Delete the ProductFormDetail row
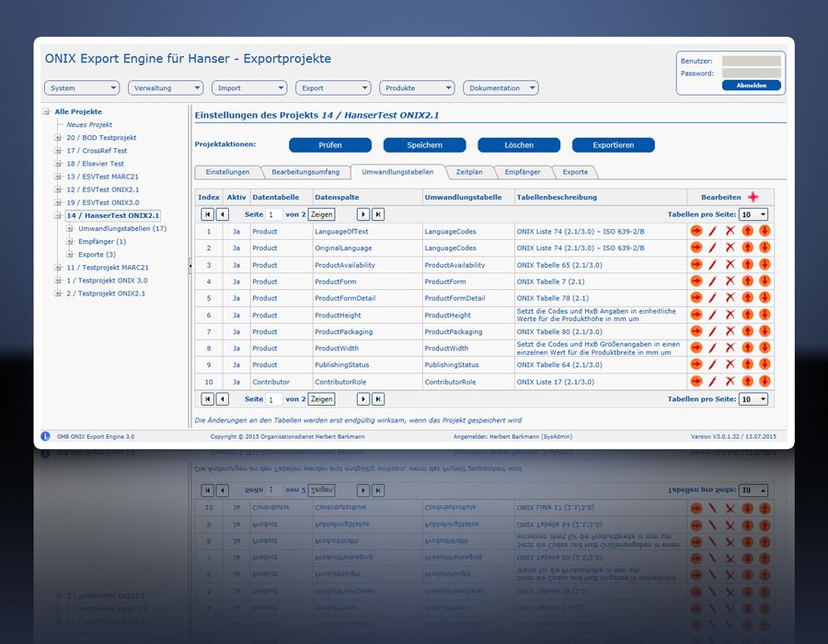 coord(730,298)
